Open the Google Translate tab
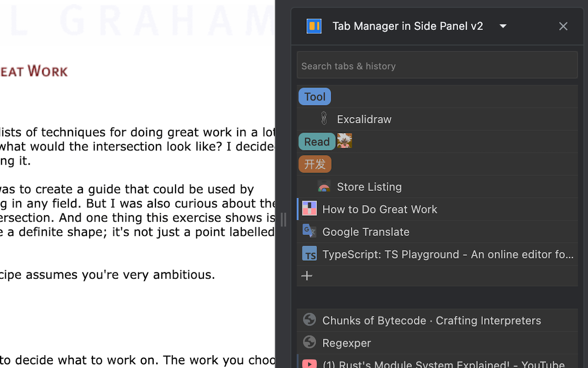The height and width of the screenshot is (368, 588). (366, 232)
